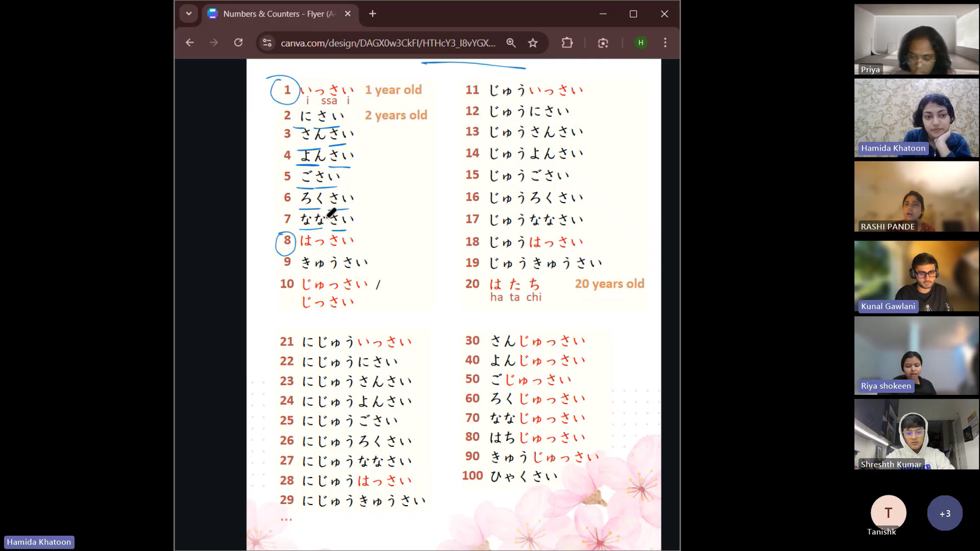Image resolution: width=980 pixels, height=551 pixels.
Task: Click the number 15 row
Action: [x=518, y=175]
